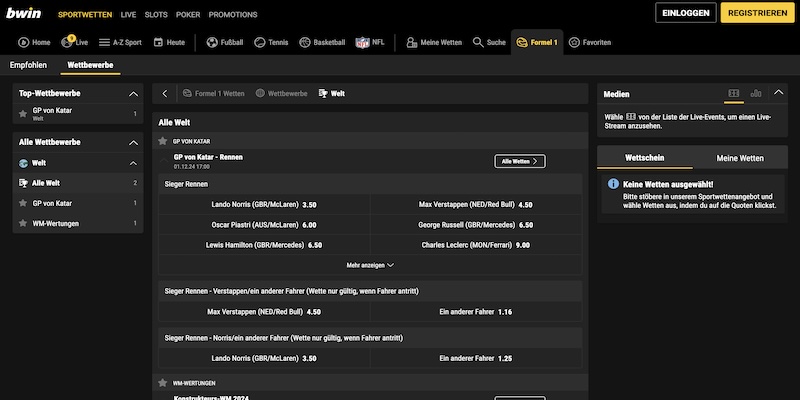Favorite WM-Wertungen in the sidebar
Image resolution: width=800 pixels, height=400 pixels.
coord(22,223)
